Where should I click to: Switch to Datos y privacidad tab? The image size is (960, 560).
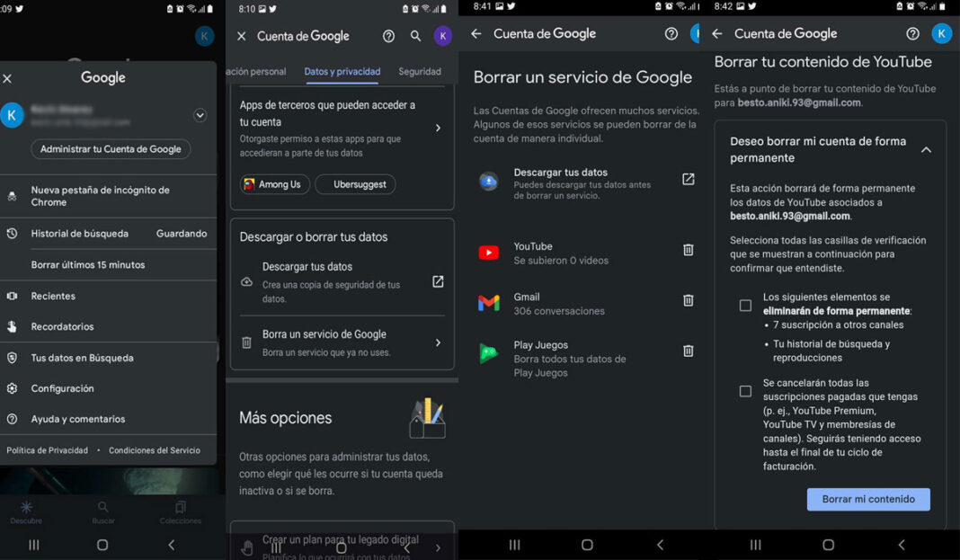point(342,72)
